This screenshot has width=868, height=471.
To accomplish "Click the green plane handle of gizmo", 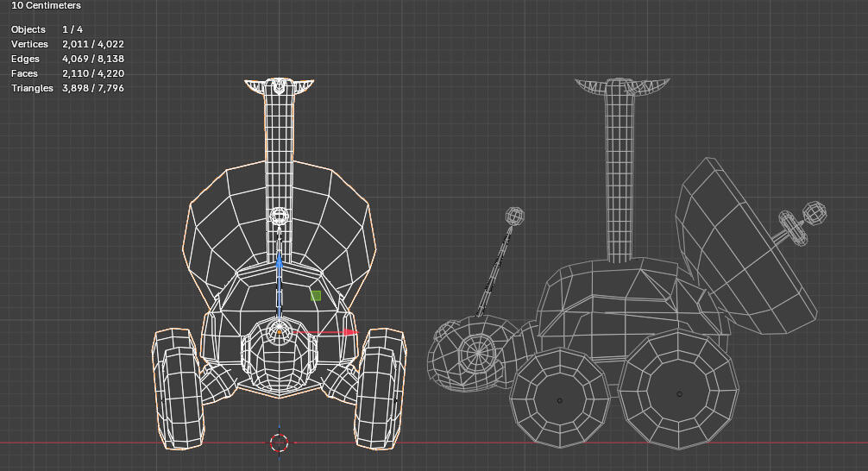I will pyautogui.click(x=316, y=296).
